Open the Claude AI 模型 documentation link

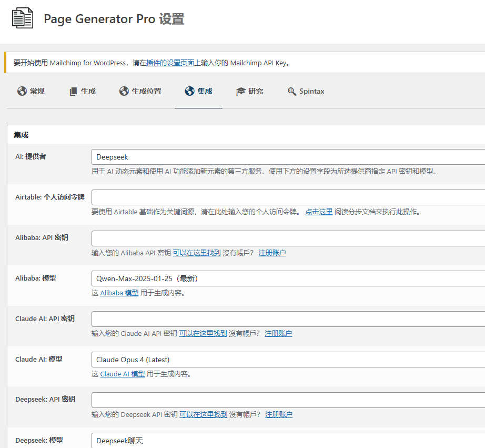coord(123,374)
